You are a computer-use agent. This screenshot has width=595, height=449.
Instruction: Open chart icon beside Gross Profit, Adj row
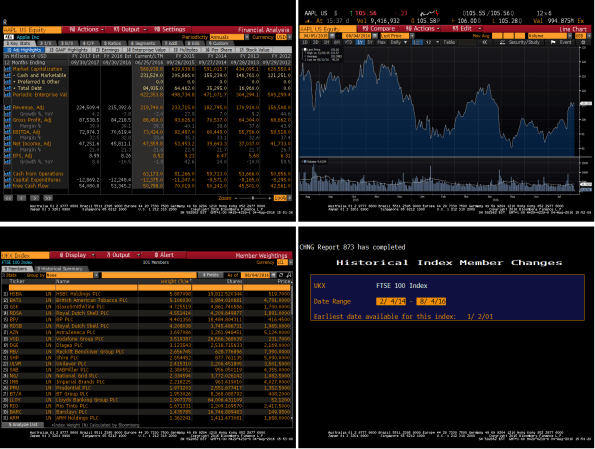(x=7, y=120)
